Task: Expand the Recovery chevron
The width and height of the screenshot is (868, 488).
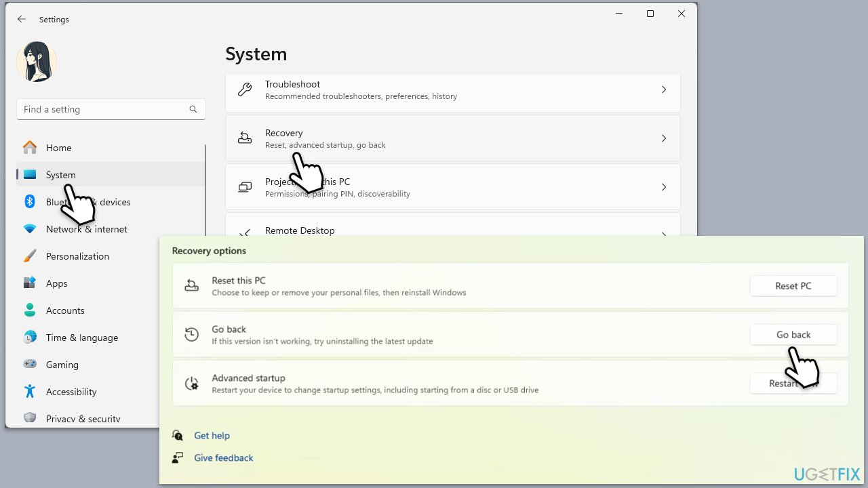Action: pos(664,138)
